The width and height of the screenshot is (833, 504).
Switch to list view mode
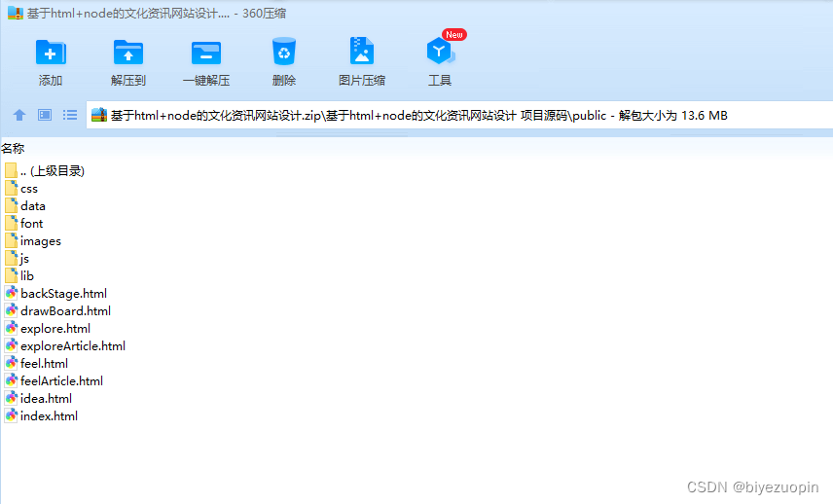pyautogui.click(x=70, y=115)
